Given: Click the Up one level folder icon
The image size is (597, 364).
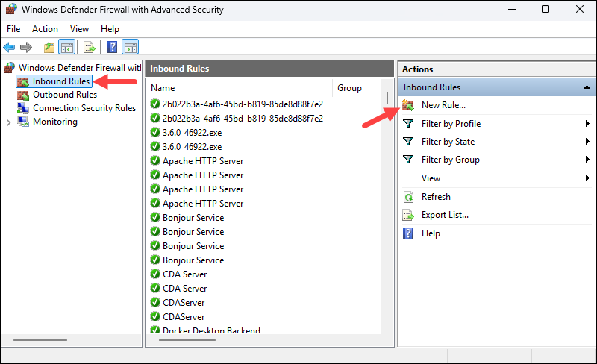Looking at the screenshot, I should click(49, 48).
